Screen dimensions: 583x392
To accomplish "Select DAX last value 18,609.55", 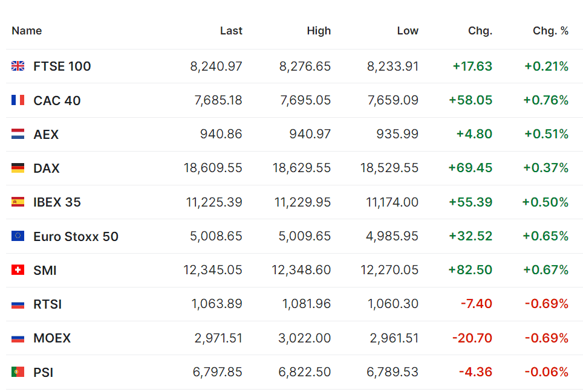I will click(x=213, y=168).
